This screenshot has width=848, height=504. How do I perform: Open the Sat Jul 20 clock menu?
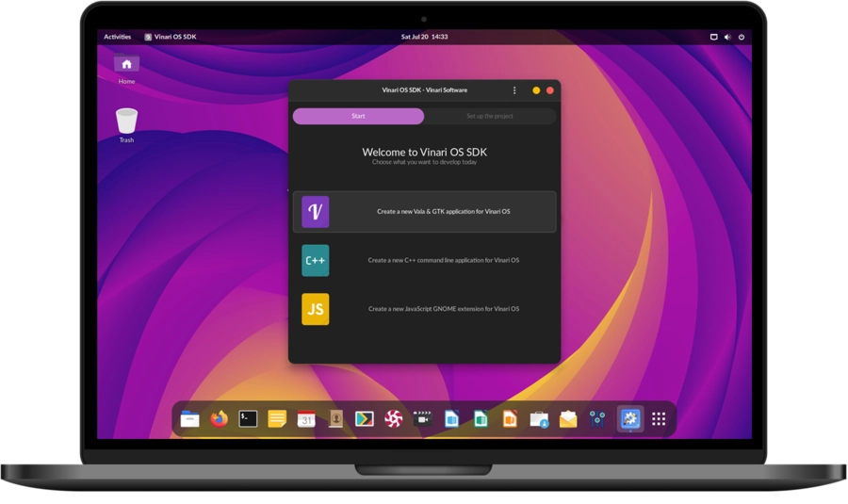(x=425, y=37)
